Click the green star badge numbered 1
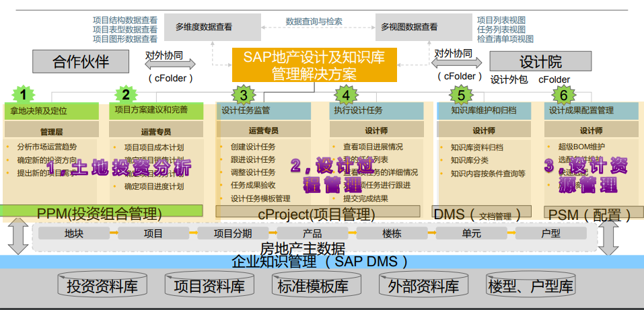 click(23, 95)
